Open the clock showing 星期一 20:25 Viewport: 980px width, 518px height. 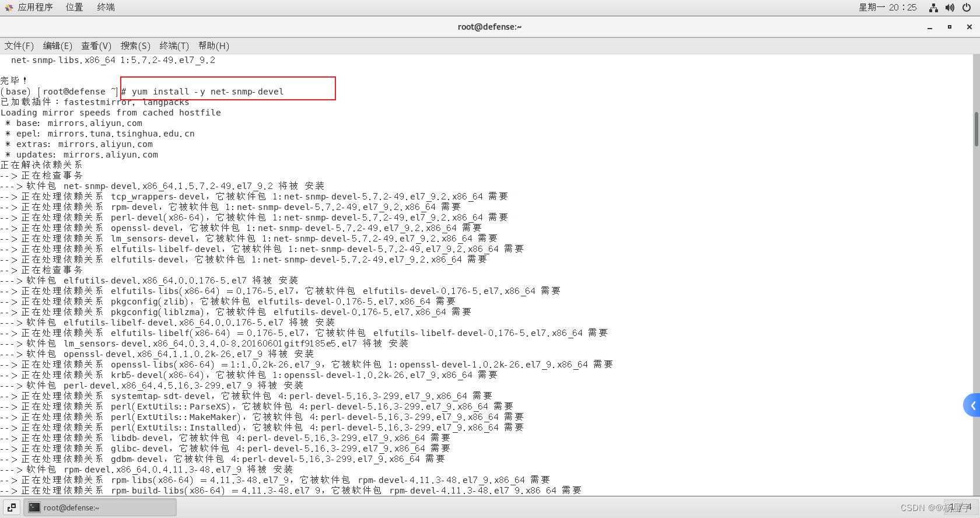[x=887, y=8]
